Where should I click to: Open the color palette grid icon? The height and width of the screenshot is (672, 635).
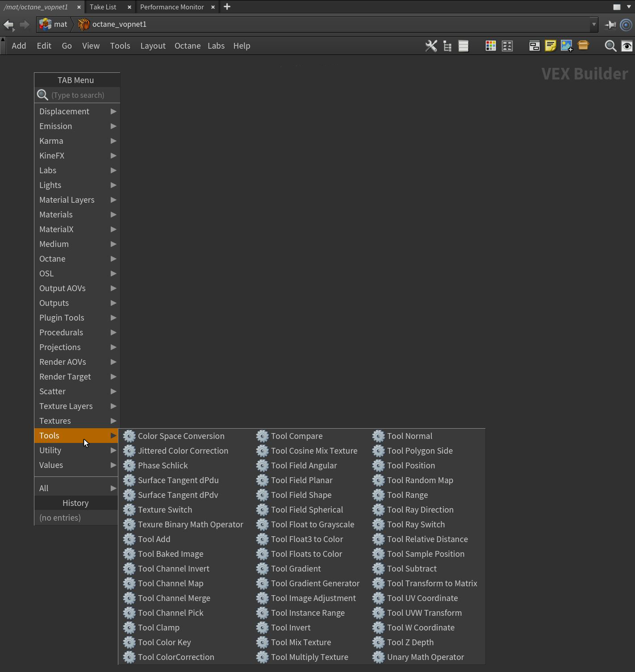(490, 46)
